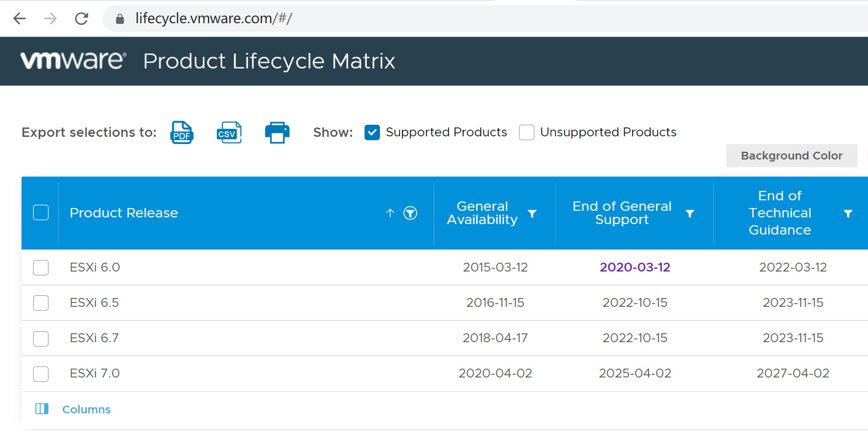Open the Columns link

pos(87,409)
